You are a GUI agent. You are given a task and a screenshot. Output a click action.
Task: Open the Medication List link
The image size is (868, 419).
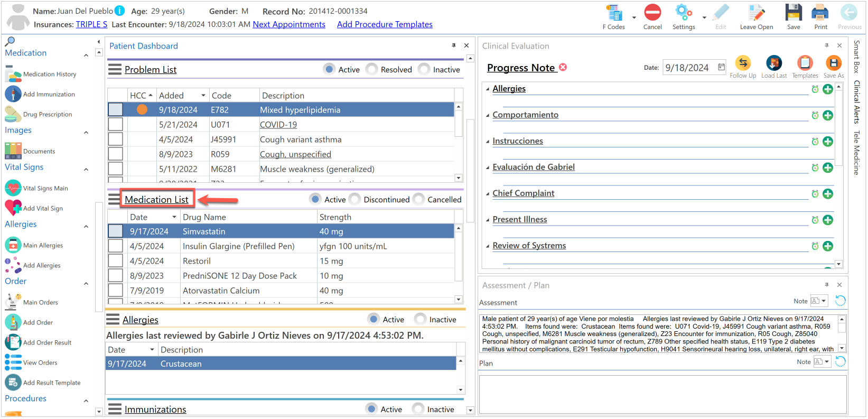point(156,199)
